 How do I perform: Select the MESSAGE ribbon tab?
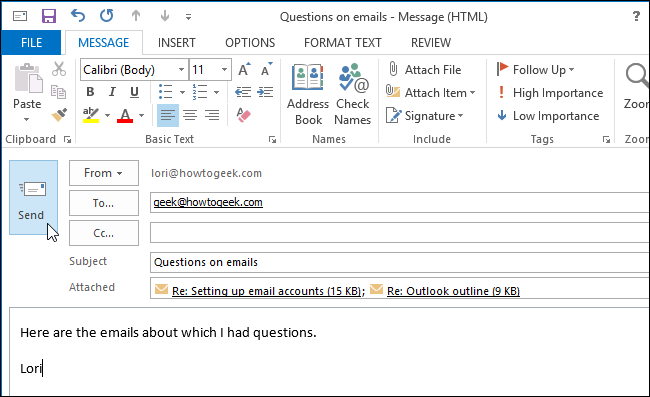tap(104, 43)
